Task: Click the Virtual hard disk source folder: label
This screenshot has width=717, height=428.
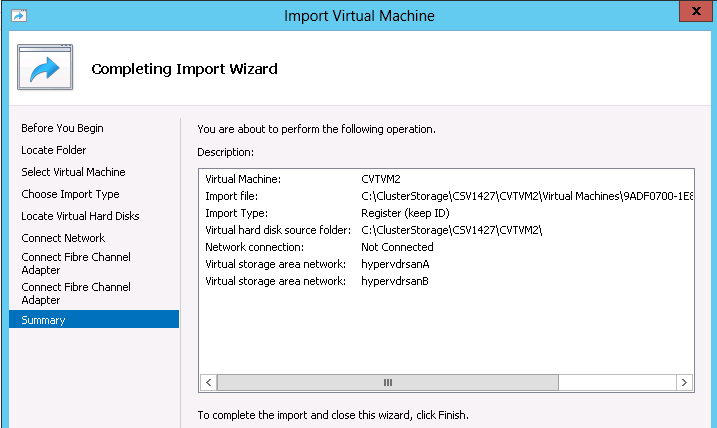Action: [278, 230]
